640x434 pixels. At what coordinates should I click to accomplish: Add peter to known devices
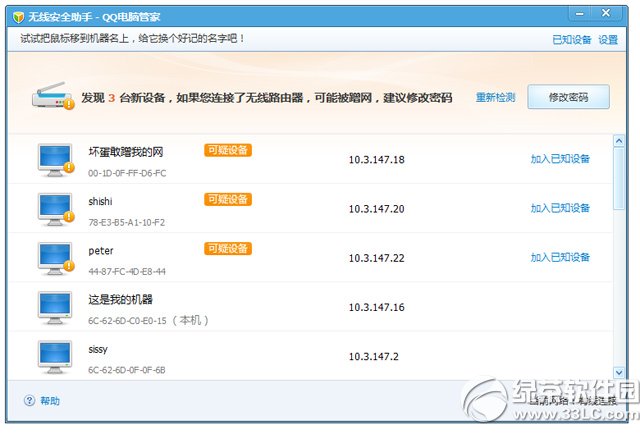tap(560, 257)
